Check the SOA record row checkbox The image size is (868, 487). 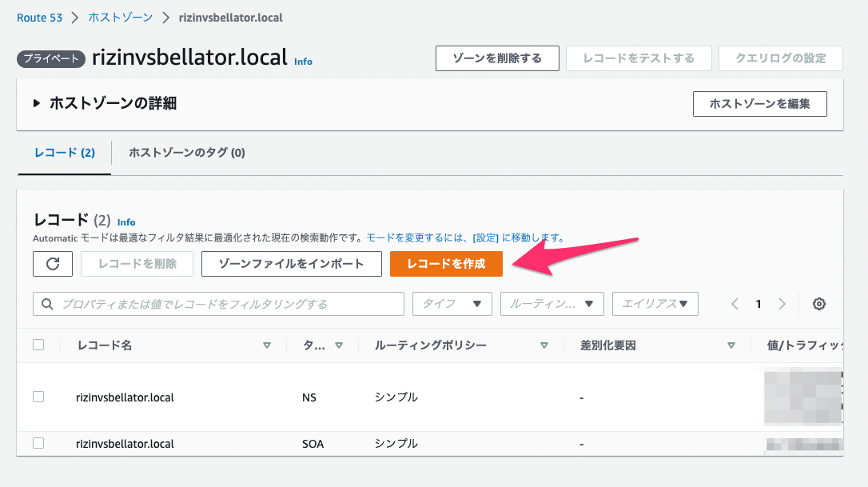click(x=38, y=443)
